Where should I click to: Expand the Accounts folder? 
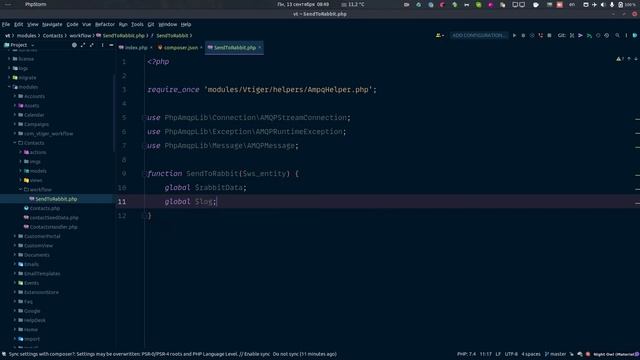click(15, 96)
